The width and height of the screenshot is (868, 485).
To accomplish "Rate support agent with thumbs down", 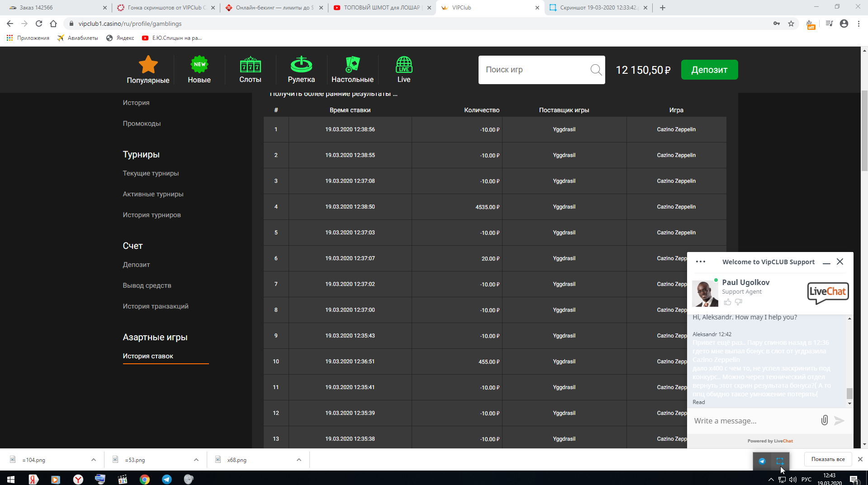I will coord(739,302).
